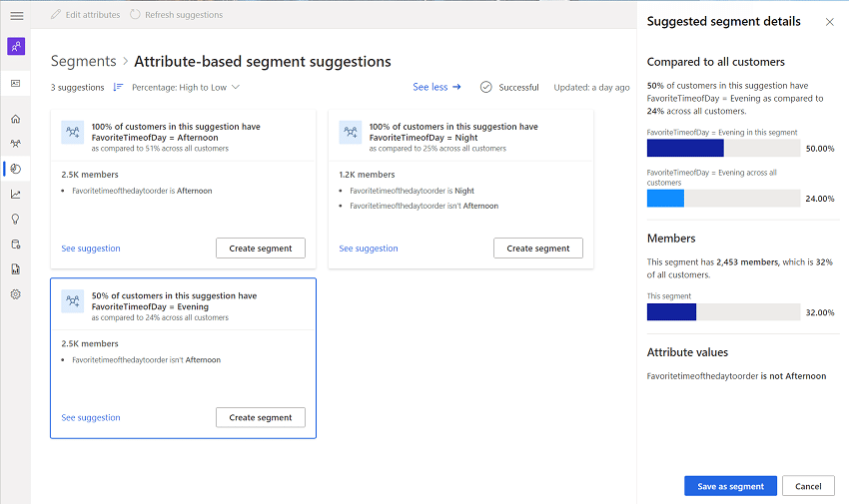Click 'as compared to 25% across all customers'
The height and width of the screenshot is (504, 849).
point(437,148)
